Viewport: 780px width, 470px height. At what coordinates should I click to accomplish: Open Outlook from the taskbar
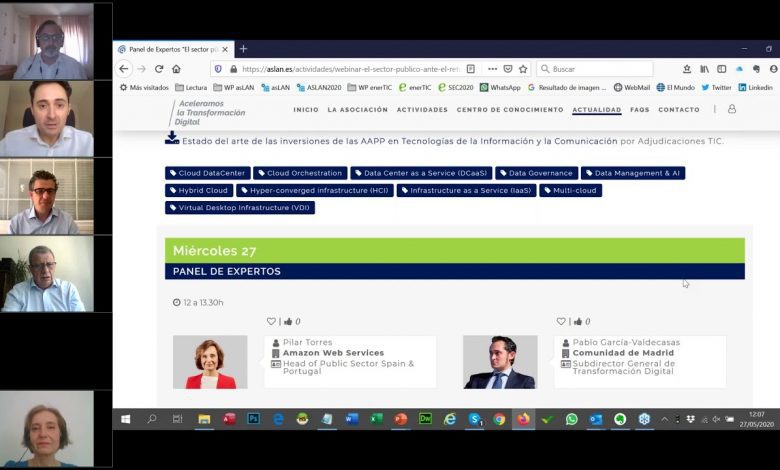(x=595, y=419)
